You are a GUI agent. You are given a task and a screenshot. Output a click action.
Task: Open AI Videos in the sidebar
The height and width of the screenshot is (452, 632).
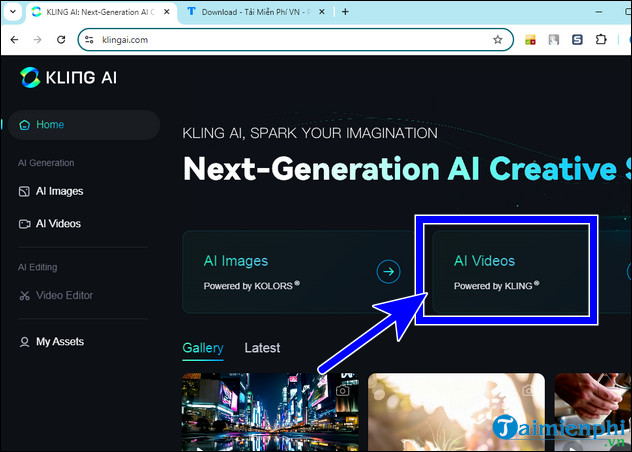[x=50, y=223]
